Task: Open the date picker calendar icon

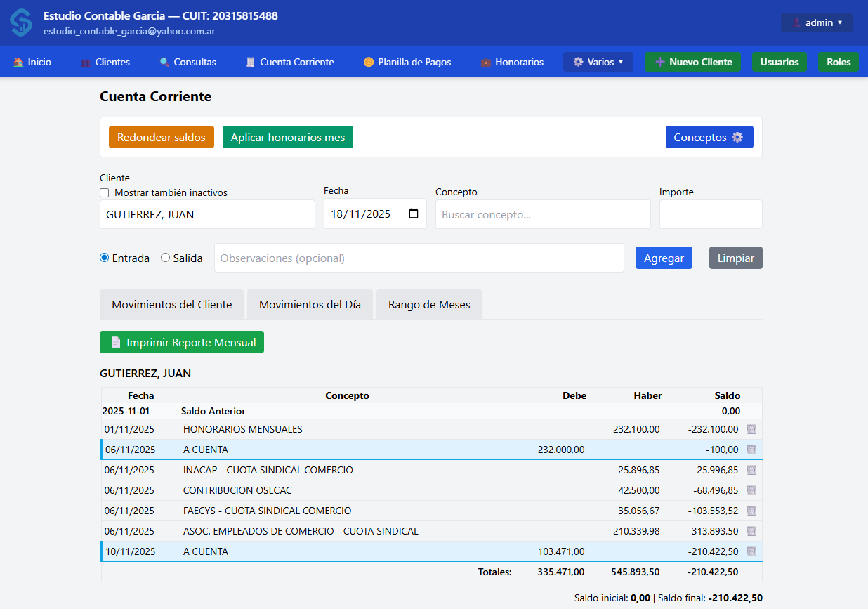Action: point(414,214)
